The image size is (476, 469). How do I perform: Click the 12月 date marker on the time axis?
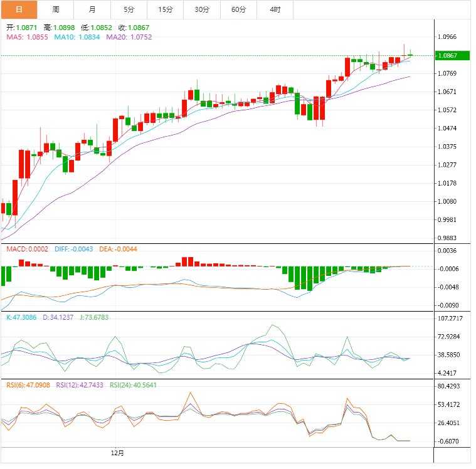coord(117,453)
